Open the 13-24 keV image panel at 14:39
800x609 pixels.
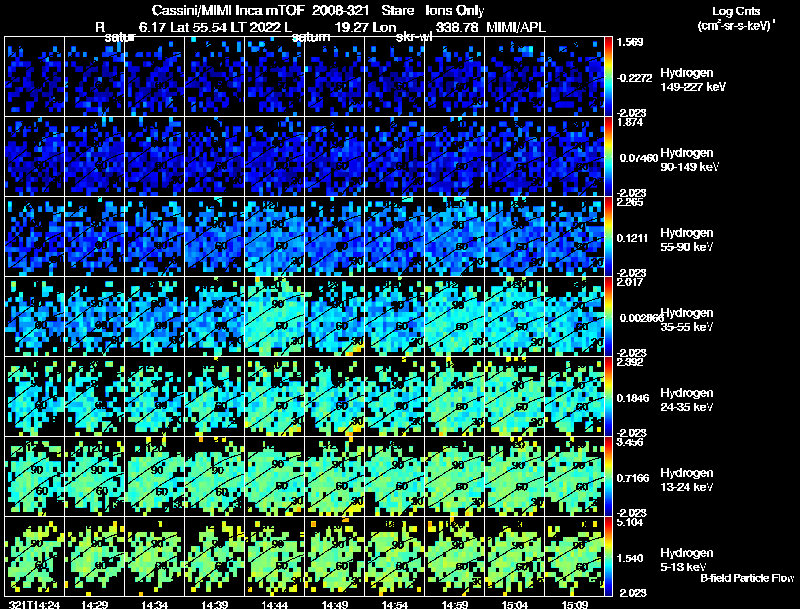coord(215,477)
